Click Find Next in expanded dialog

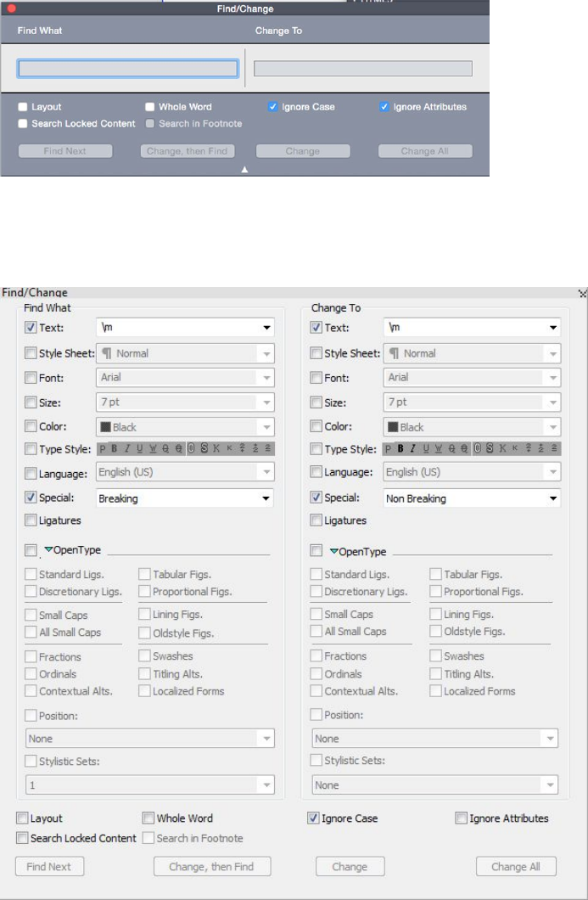point(49,867)
